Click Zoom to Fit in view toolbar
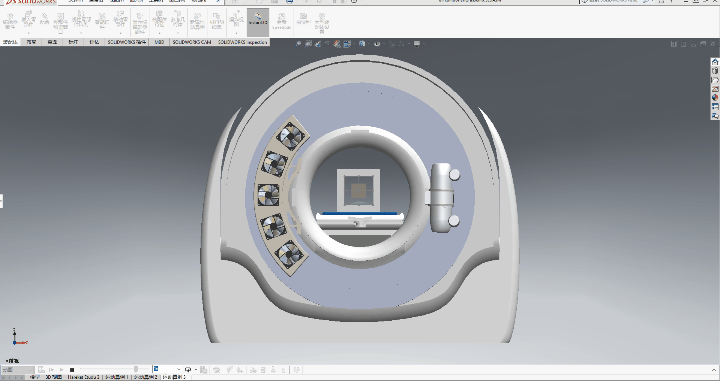The width and height of the screenshot is (720, 381). click(x=299, y=44)
